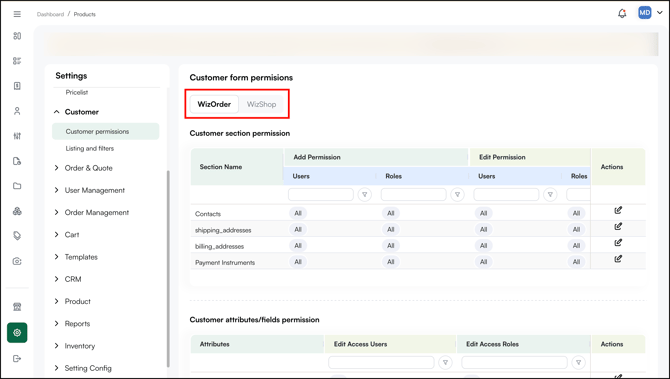Click the Contacts row name
The image size is (670, 379).
[x=208, y=214]
